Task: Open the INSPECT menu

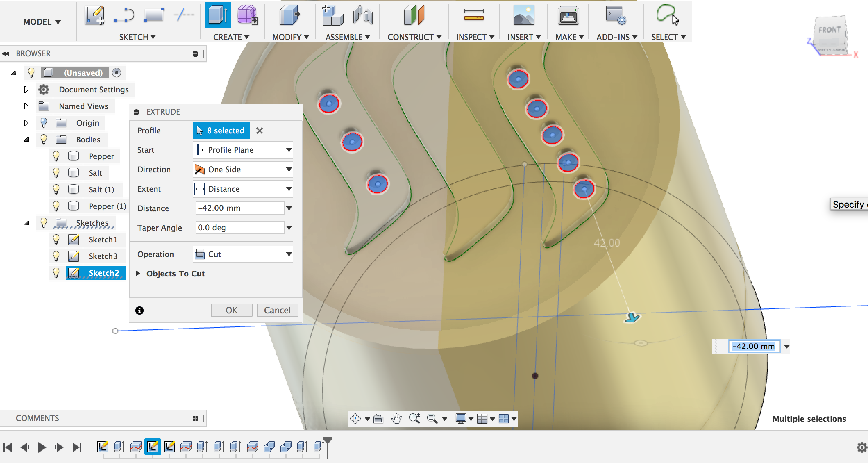Action: click(x=475, y=37)
